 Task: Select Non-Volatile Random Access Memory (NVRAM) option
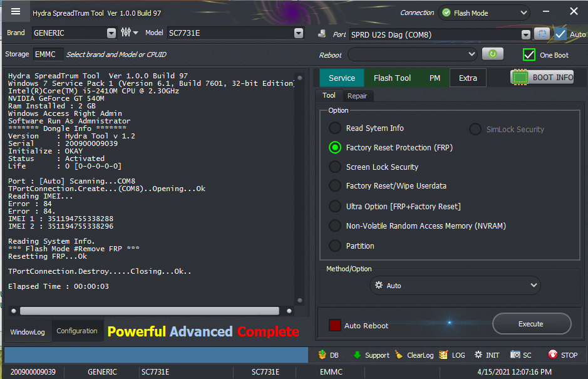click(x=334, y=226)
